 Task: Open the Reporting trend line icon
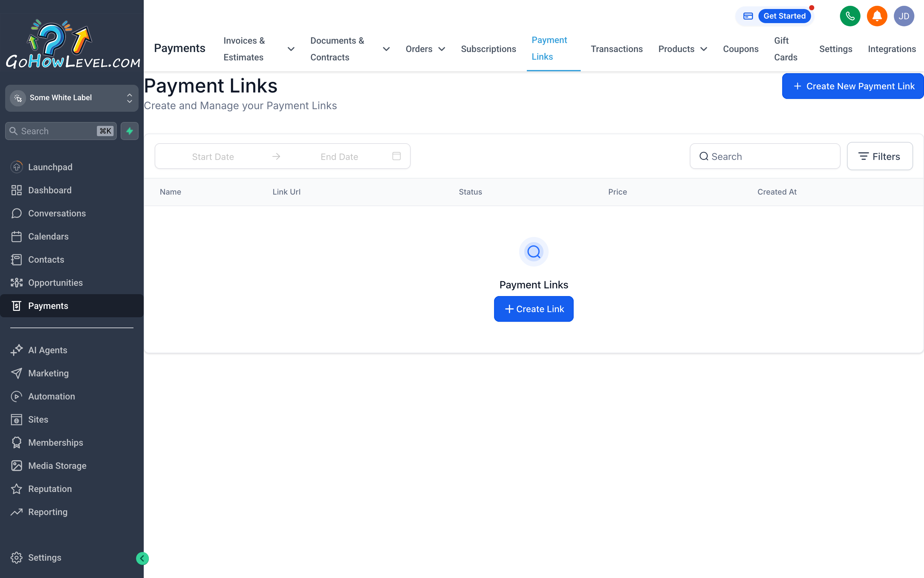click(x=16, y=512)
